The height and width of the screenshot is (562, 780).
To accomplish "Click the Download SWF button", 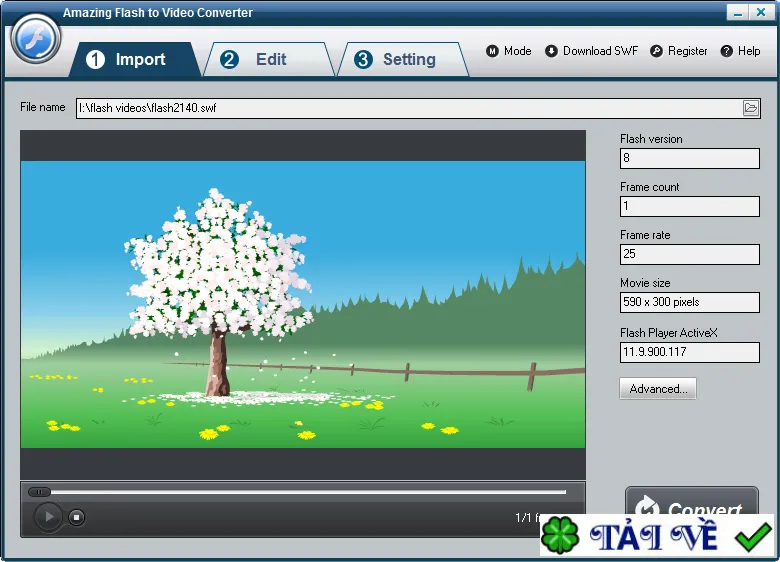I will (x=591, y=51).
